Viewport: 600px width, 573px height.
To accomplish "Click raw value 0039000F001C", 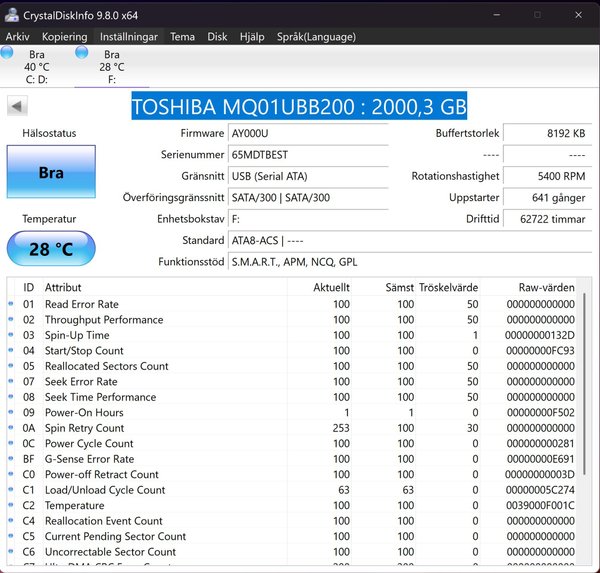I will coord(540,505).
